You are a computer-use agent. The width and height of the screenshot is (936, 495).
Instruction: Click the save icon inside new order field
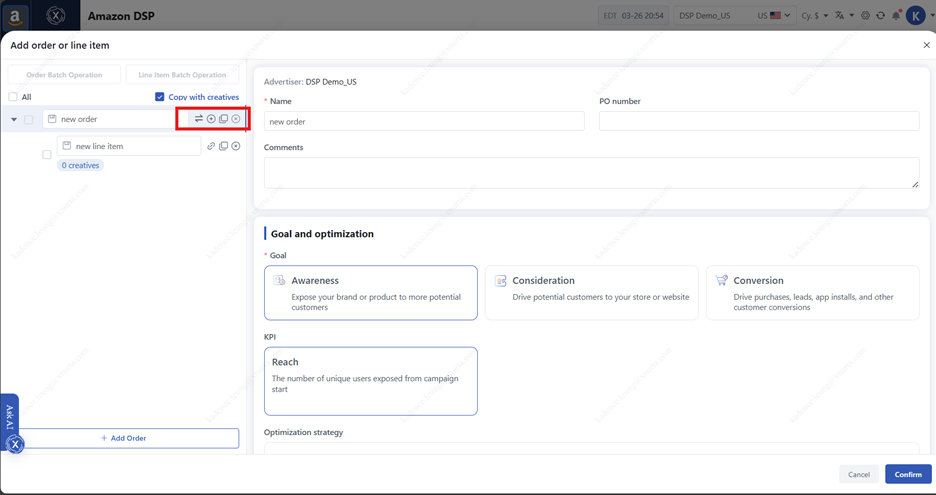52,119
